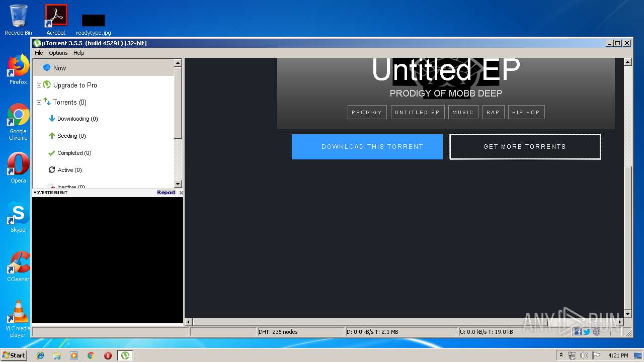This screenshot has width=644, height=362.
Task: Click DOWNLOAD THIS TORRENT button
Action: [367, 147]
